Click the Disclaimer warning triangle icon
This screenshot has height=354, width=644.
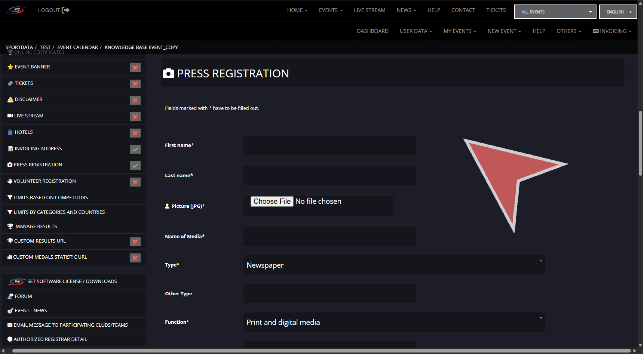click(x=10, y=99)
